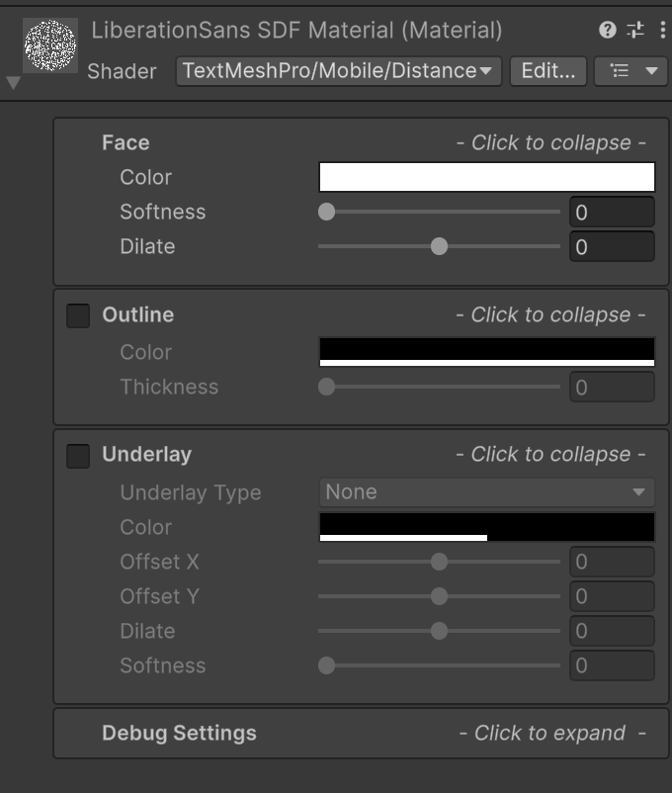
Task: Click the Face Dilate slider handle
Action: click(439, 247)
